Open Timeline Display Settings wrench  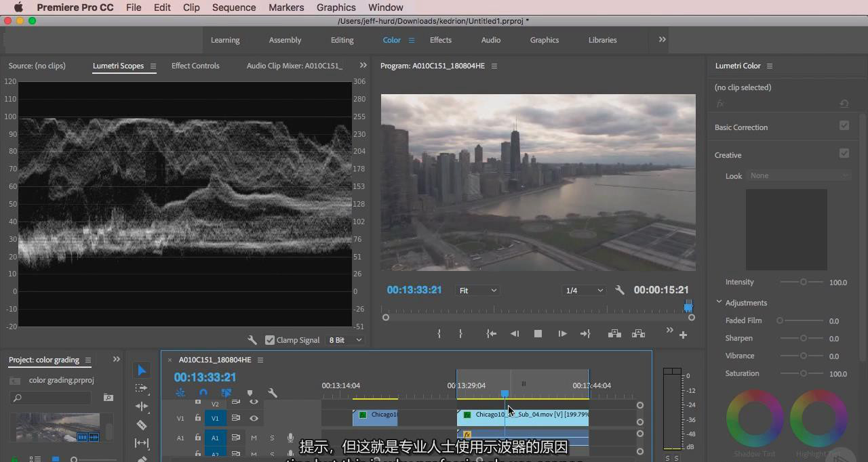click(273, 393)
